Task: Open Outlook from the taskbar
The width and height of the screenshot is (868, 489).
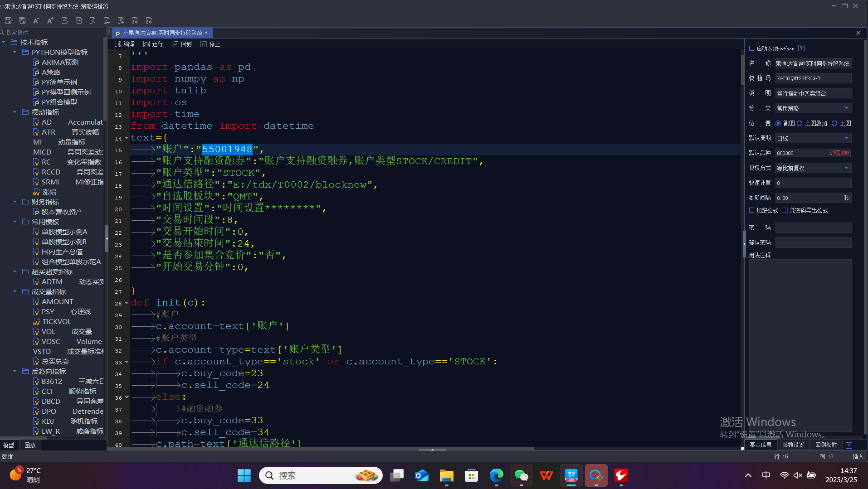Action: [x=422, y=475]
